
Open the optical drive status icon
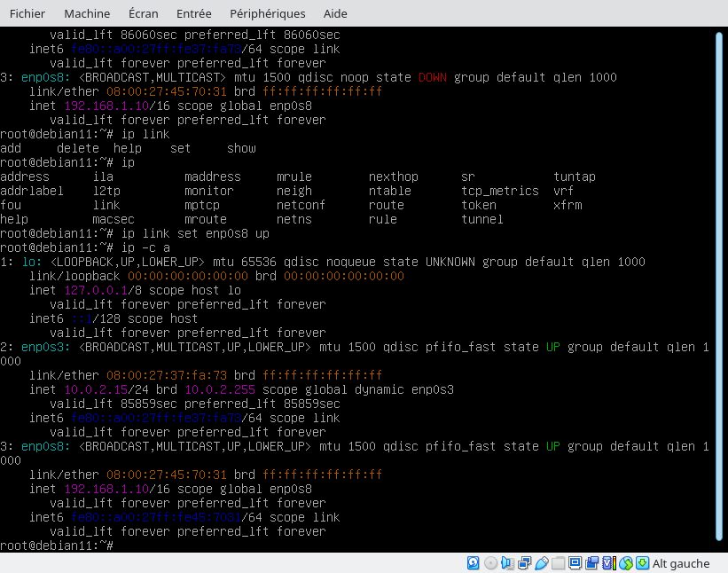[x=490, y=563]
